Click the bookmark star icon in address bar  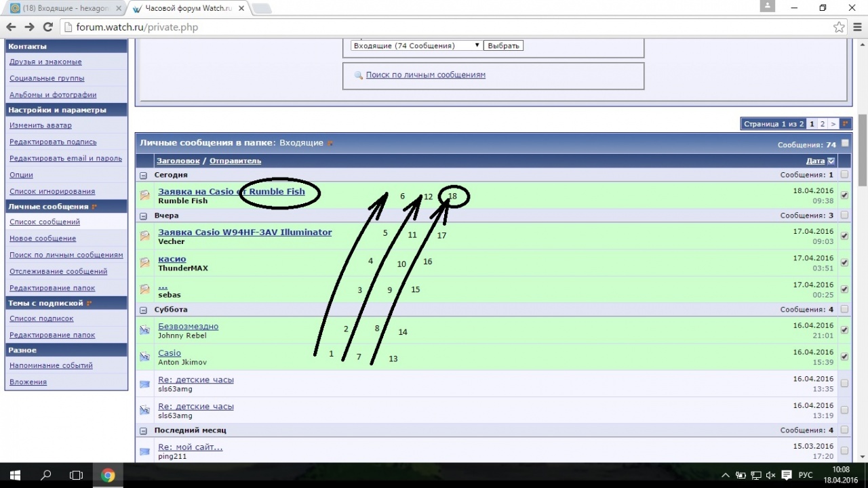(x=839, y=27)
